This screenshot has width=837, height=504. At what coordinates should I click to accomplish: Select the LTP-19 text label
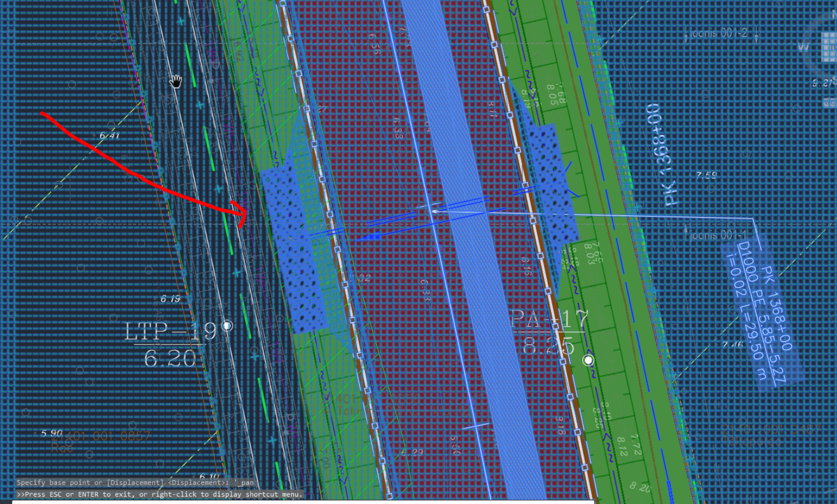[x=170, y=331]
